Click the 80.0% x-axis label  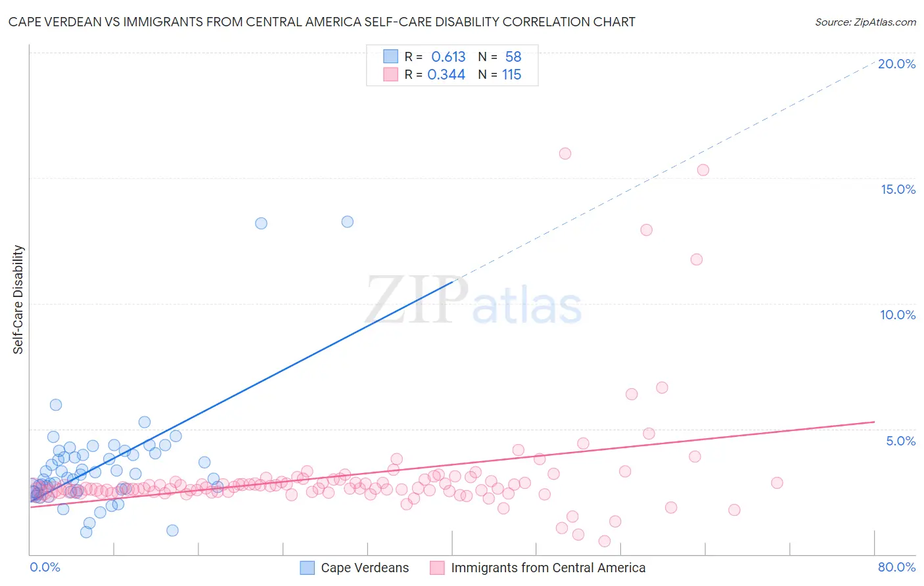click(896, 567)
